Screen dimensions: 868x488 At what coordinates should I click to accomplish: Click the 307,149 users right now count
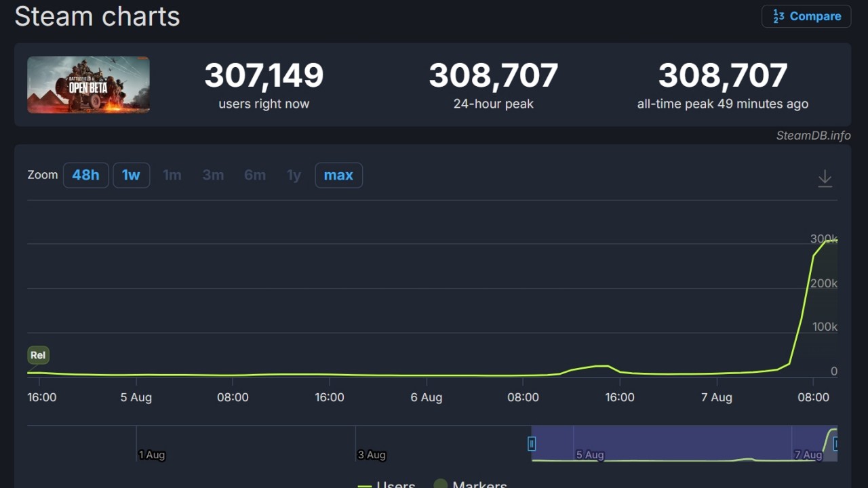click(x=264, y=75)
